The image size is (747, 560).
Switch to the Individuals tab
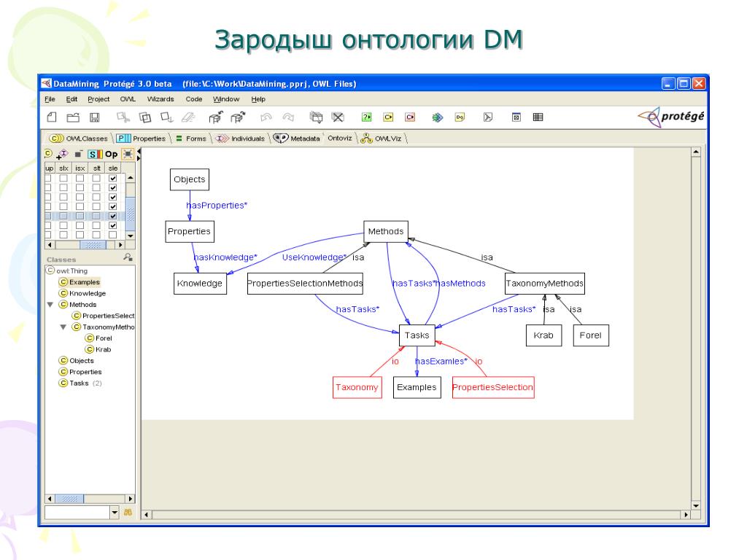(x=241, y=139)
